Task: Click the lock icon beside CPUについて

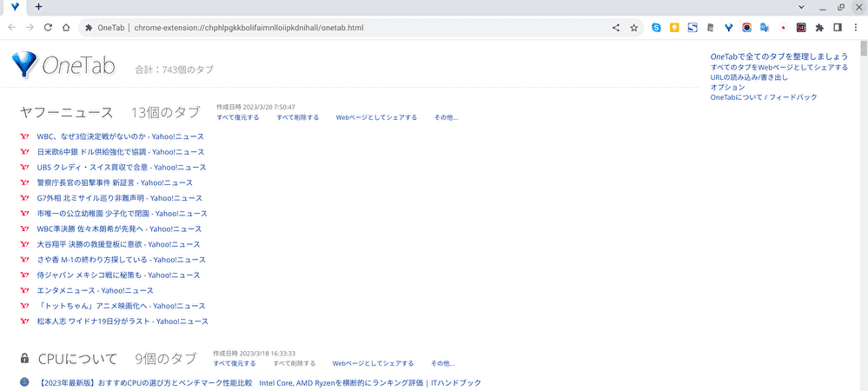Action: coord(24,358)
